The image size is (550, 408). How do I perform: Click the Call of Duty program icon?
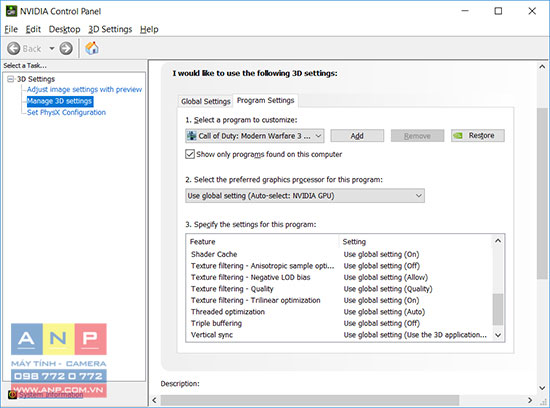point(192,136)
